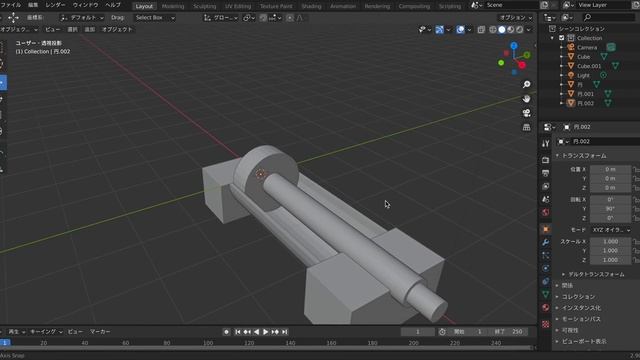Open the World properties tab (red globe)
The width and height of the screenshot is (640, 360).
(x=546, y=212)
